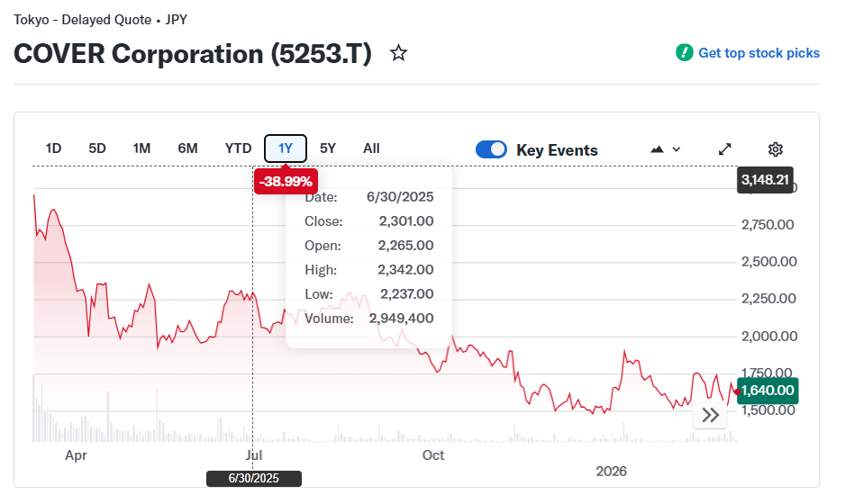This screenshot has height=504, width=845.
Task: Add COVER Corporation to watchlist star
Action: [x=398, y=53]
